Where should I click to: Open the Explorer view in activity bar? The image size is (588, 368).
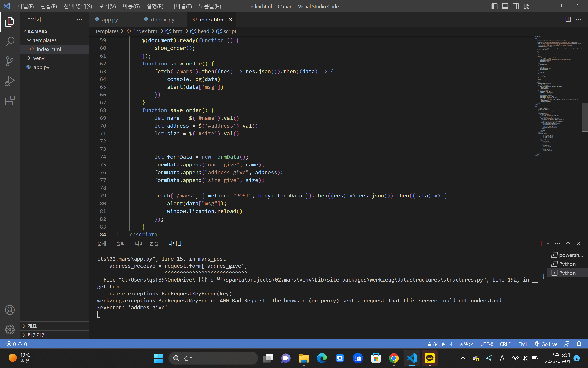click(10, 22)
